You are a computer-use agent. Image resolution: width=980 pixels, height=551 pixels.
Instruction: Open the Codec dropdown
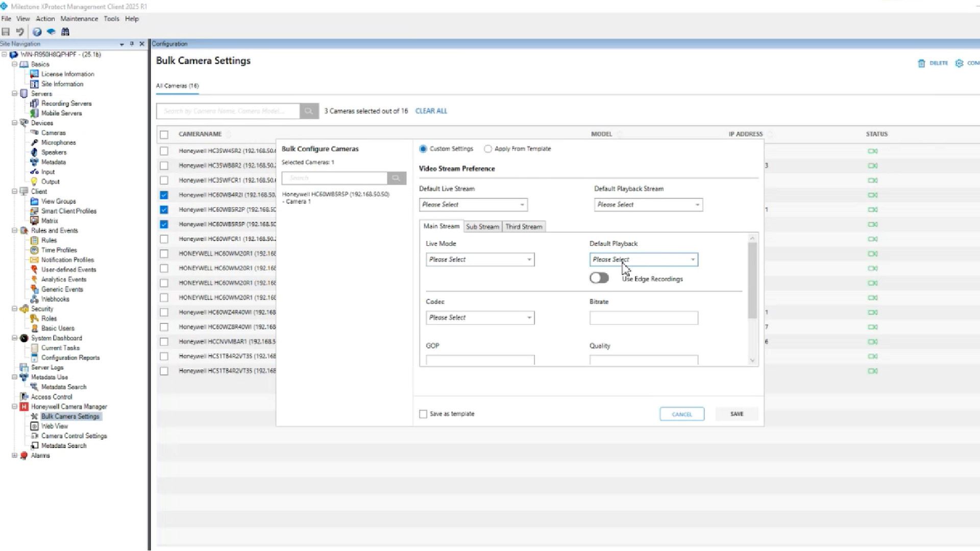click(480, 318)
